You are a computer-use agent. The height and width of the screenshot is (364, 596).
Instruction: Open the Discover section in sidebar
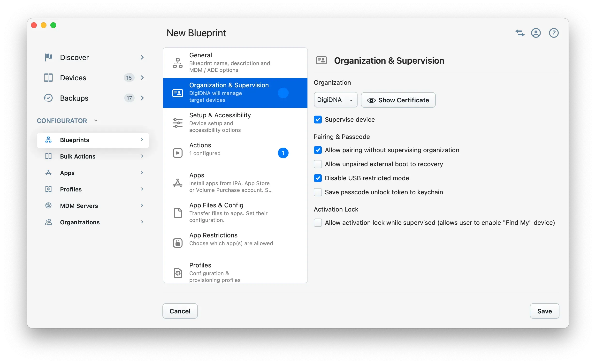(48, 57)
